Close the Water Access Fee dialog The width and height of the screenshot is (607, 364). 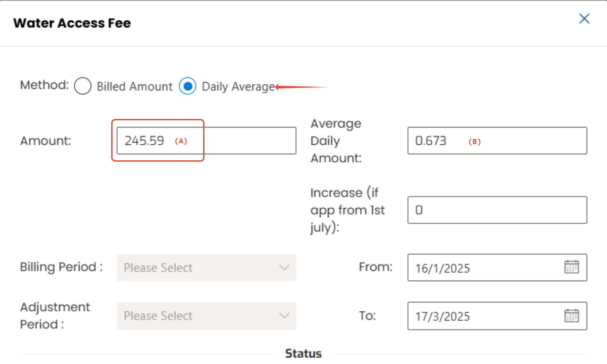coord(584,19)
